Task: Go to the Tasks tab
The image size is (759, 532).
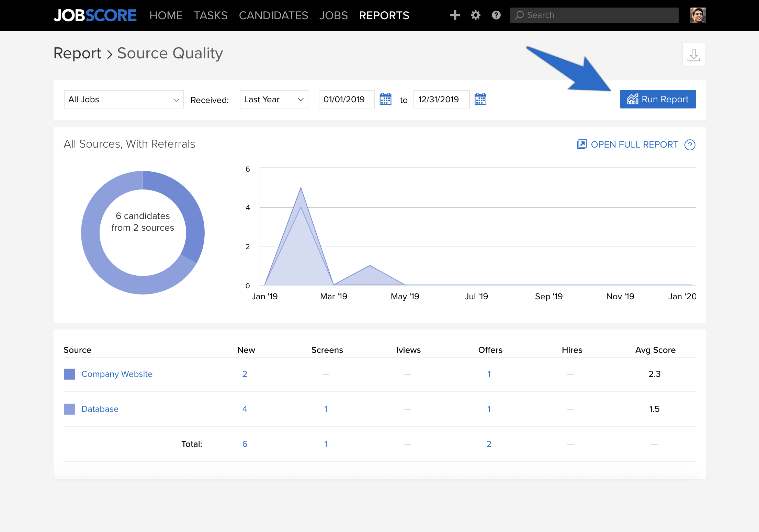Action: pyautogui.click(x=211, y=15)
